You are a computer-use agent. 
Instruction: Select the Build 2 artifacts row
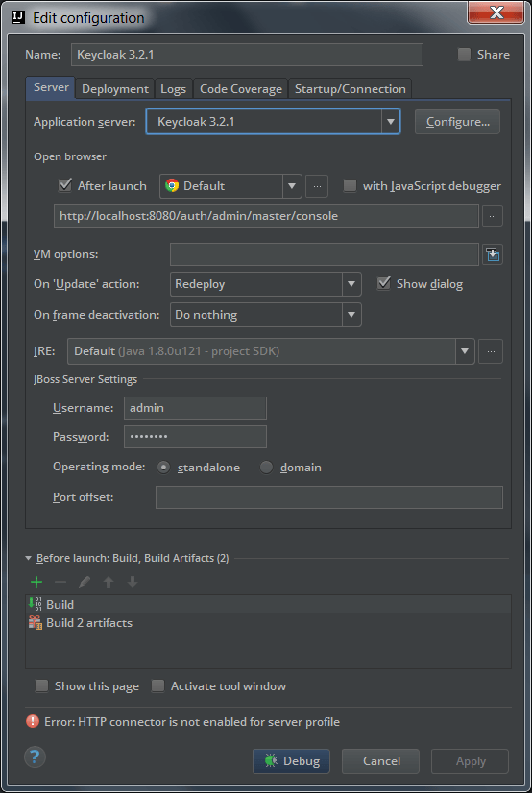coord(268,622)
